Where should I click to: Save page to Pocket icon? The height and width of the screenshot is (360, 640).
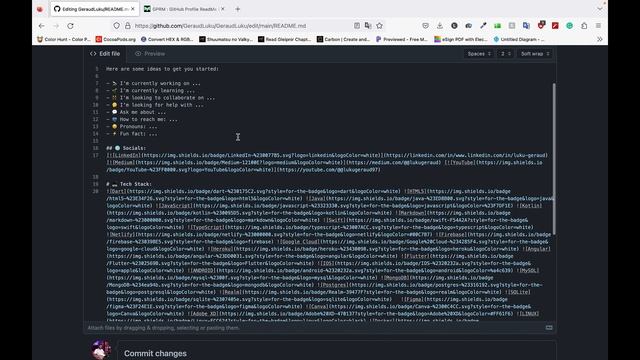(x=425, y=26)
